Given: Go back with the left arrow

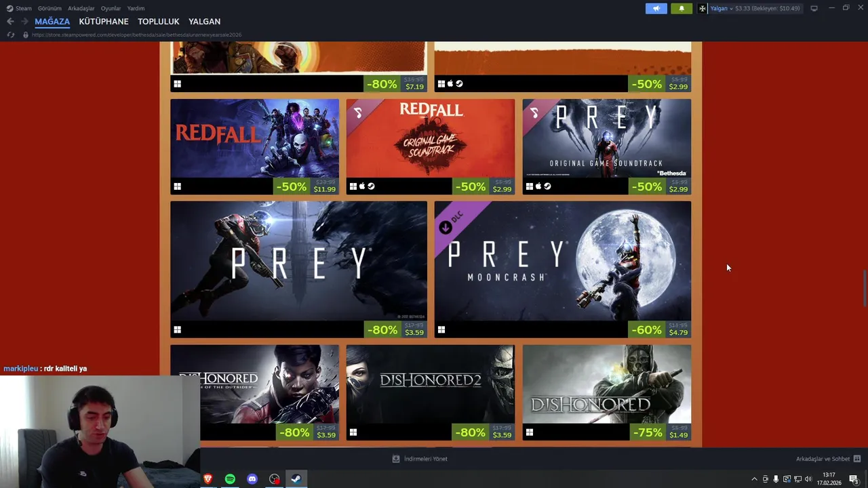Looking at the screenshot, I should pyautogui.click(x=10, y=22).
